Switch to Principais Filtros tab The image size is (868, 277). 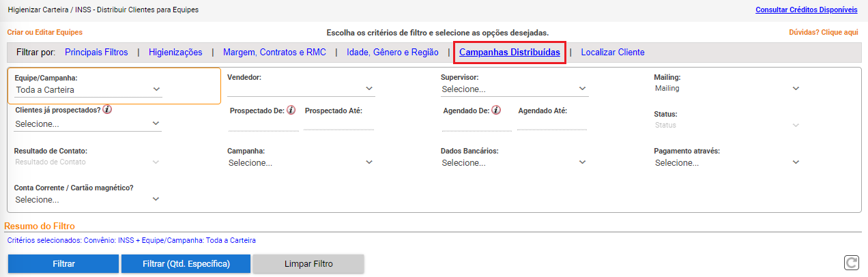96,52
